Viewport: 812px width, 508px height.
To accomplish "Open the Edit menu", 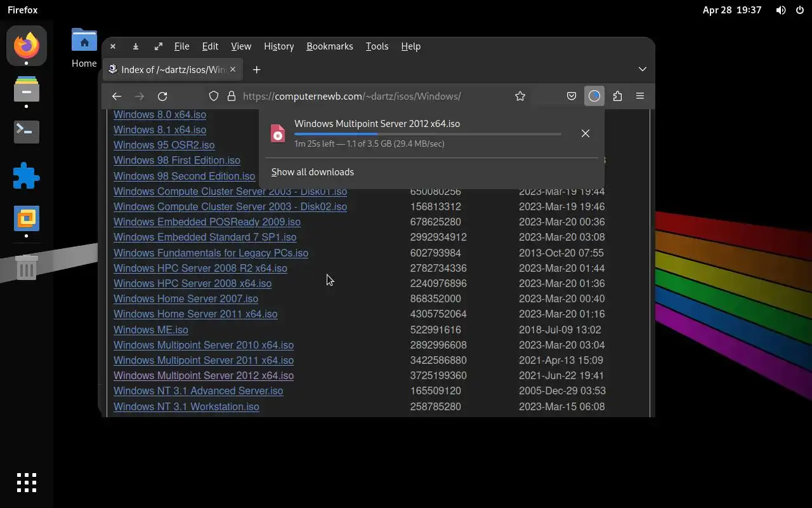I will (x=210, y=46).
